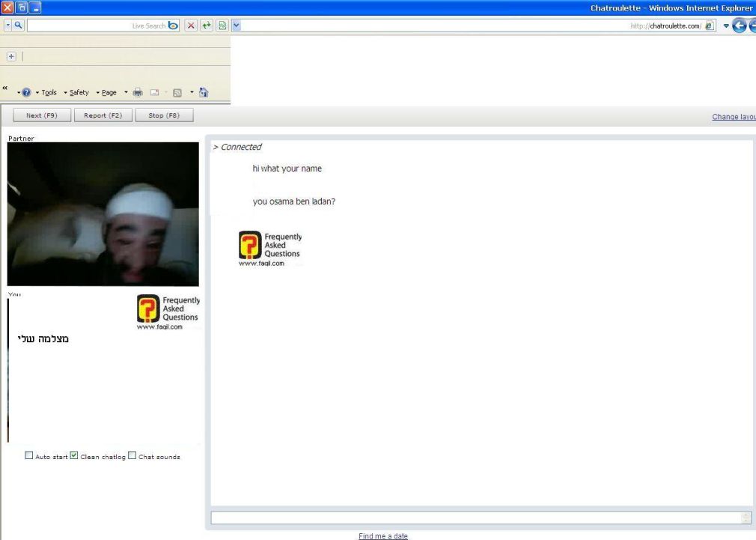Follow the Find me a date link
This screenshot has width=756, height=540.
coord(383,536)
